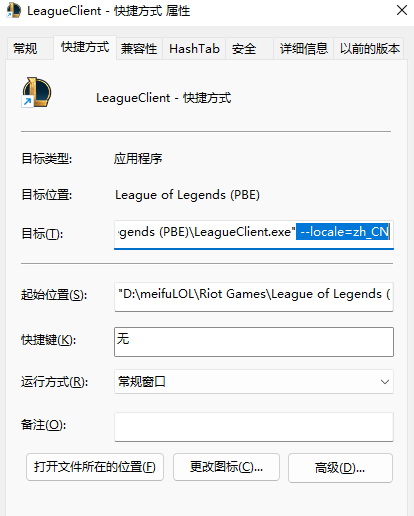Switch to 以前的版本 tab
The image size is (414, 516).
click(369, 49)
